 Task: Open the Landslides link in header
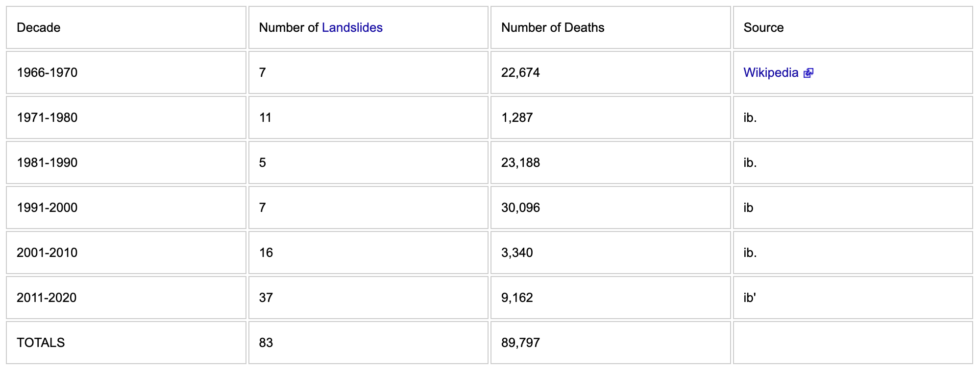tap(352, 27)
